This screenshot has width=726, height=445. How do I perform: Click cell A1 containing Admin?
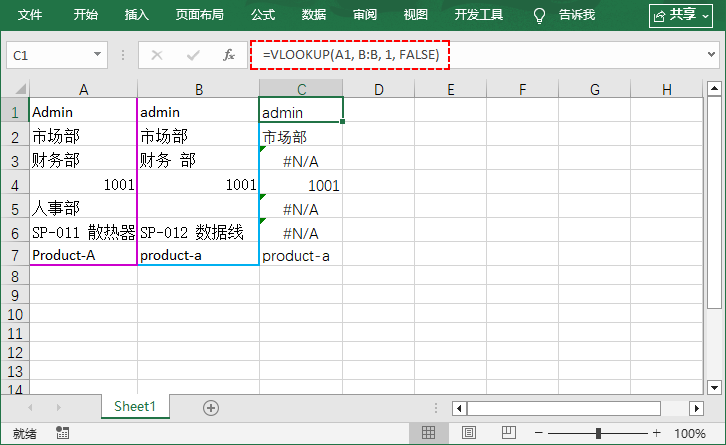[83, 112]
